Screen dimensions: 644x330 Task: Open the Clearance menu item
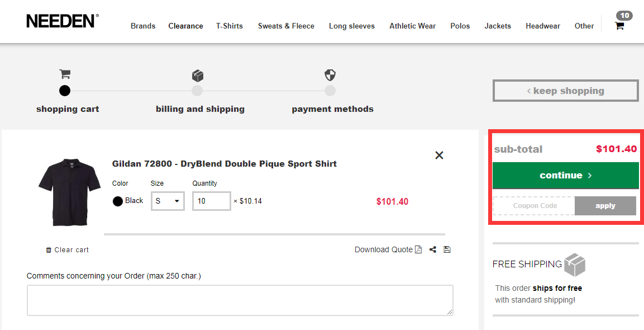pos(185,26)
